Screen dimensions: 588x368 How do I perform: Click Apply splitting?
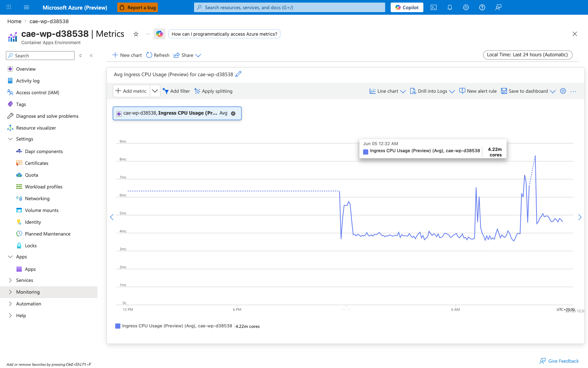point(214,91)
